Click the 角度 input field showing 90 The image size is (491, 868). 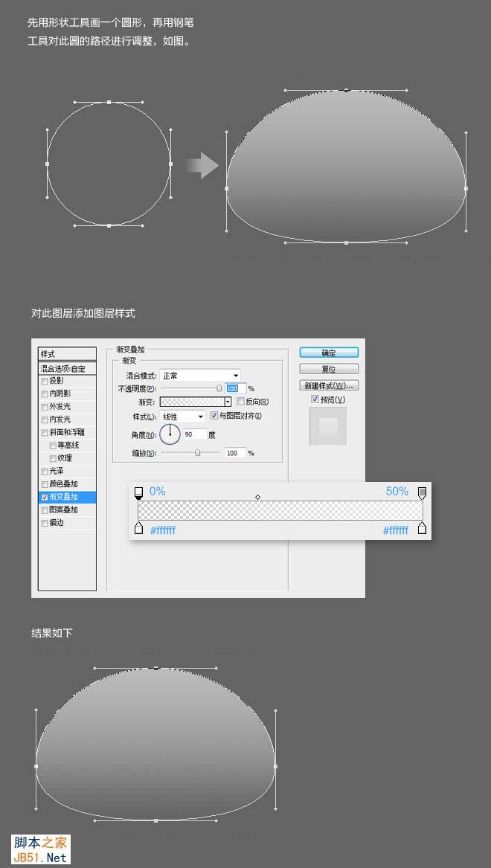[x=194, y=434]
